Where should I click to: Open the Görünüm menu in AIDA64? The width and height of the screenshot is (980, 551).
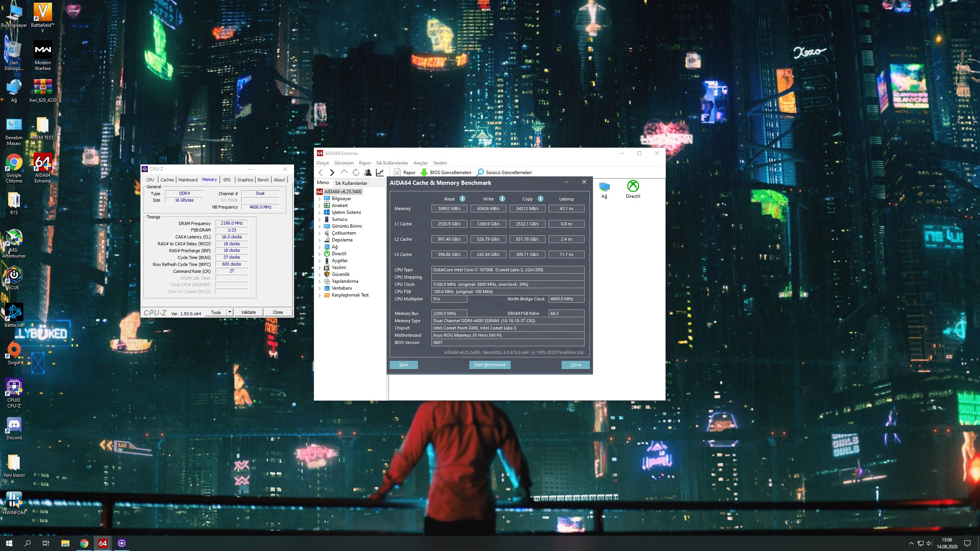344,163
